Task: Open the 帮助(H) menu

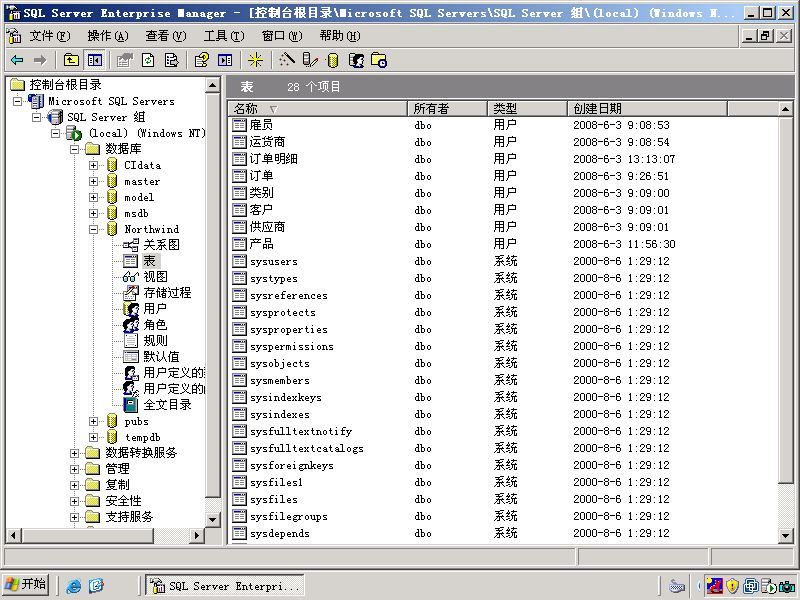Action: 340,36
